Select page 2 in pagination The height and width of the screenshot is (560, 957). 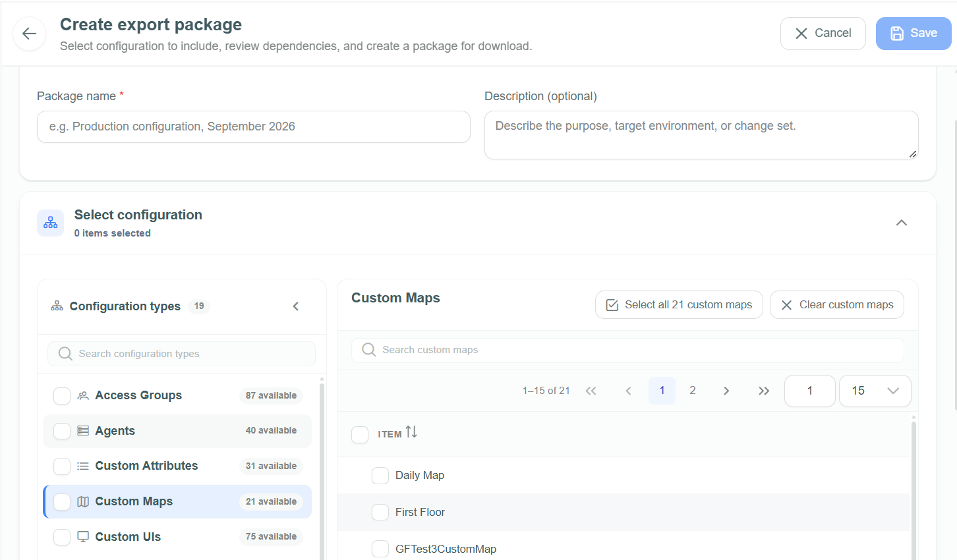pos(693,391)
